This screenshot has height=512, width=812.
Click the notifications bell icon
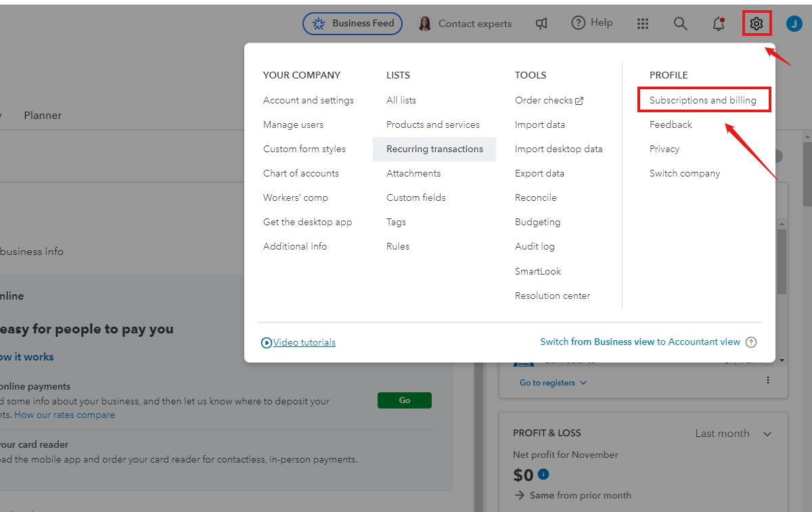tap(718, 24)
